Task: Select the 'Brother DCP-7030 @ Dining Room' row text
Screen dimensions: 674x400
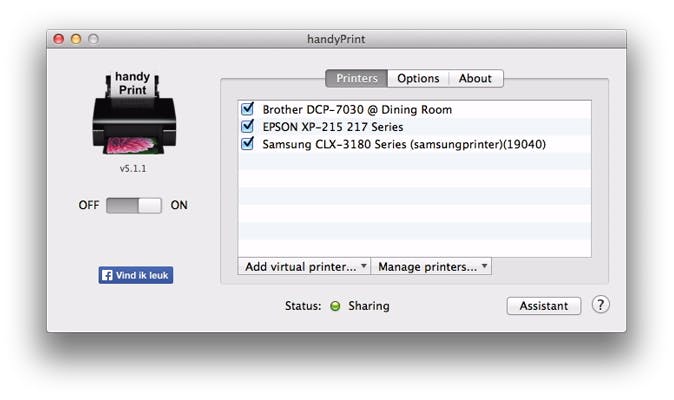Action: click(x=357, y=110)
